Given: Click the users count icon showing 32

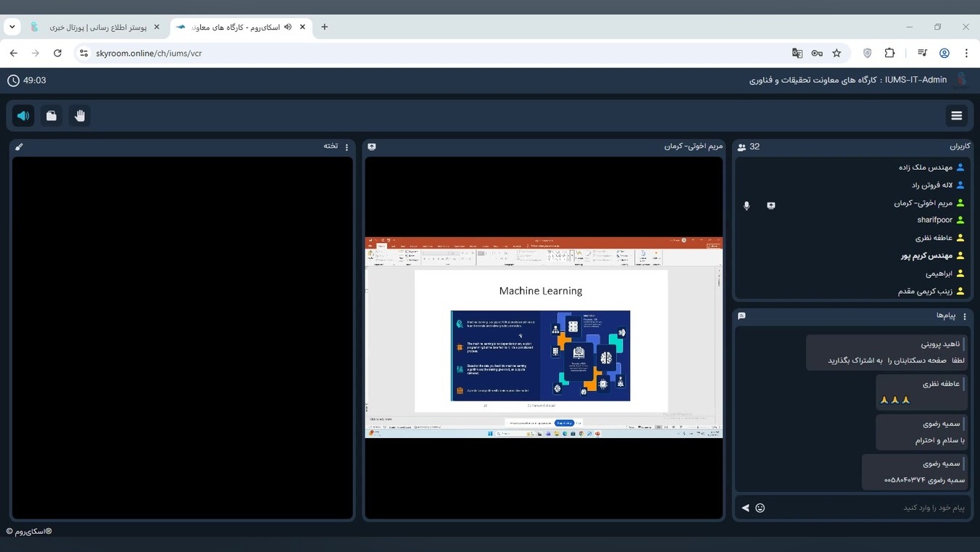Looking at the screenshot, I should point(742,147).
